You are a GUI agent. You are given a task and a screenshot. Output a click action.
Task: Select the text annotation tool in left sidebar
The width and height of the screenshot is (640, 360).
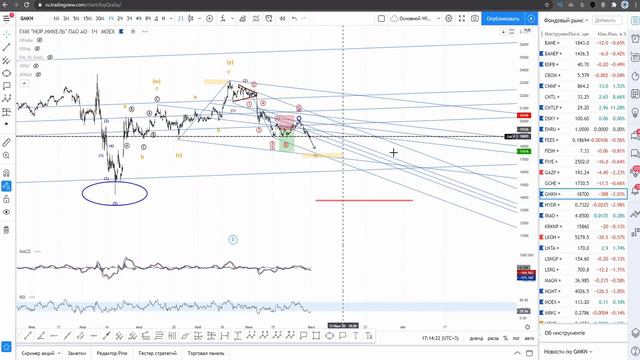(7, 86)
